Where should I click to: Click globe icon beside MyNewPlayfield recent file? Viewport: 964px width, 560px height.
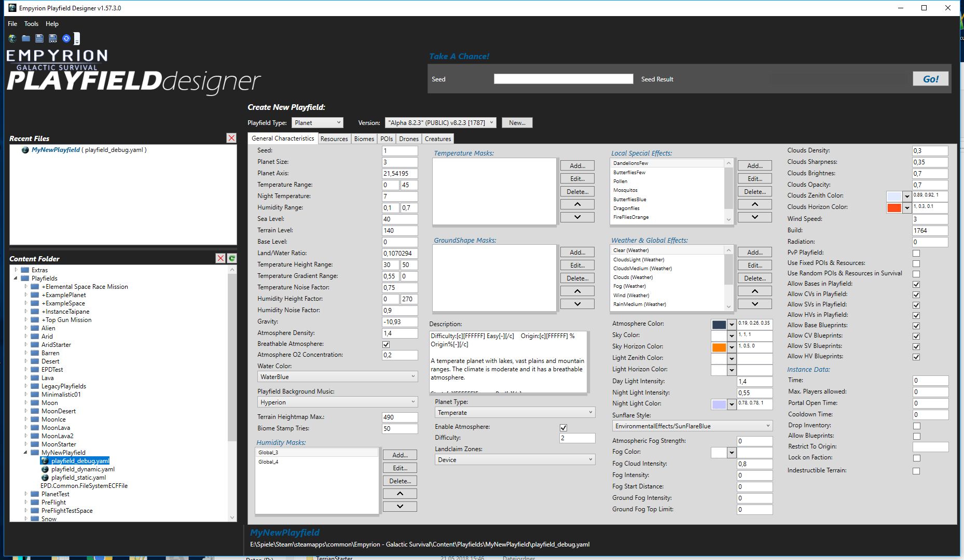point(25,150)
